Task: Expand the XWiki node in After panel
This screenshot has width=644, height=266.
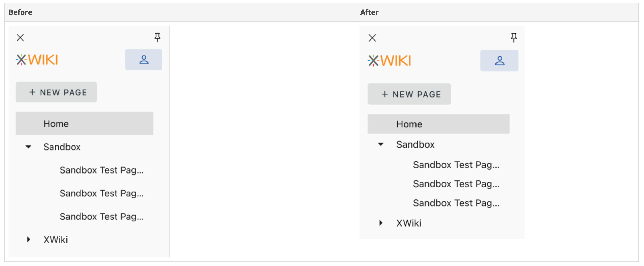Action: click(x=381, y=223)
